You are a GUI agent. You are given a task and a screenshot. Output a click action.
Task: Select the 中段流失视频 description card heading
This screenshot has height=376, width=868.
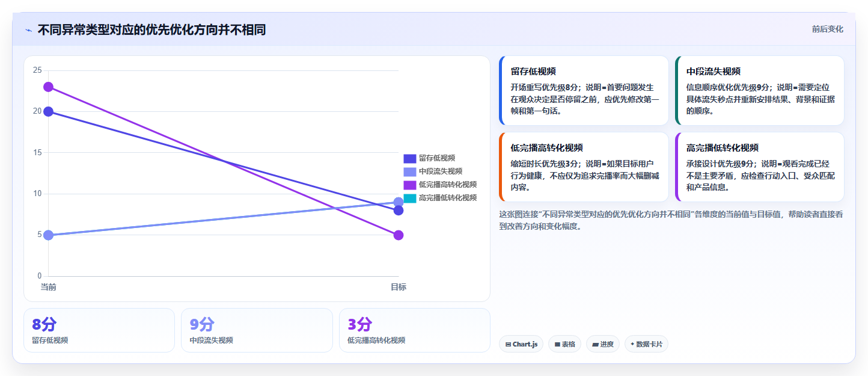[x=714, y=72]
